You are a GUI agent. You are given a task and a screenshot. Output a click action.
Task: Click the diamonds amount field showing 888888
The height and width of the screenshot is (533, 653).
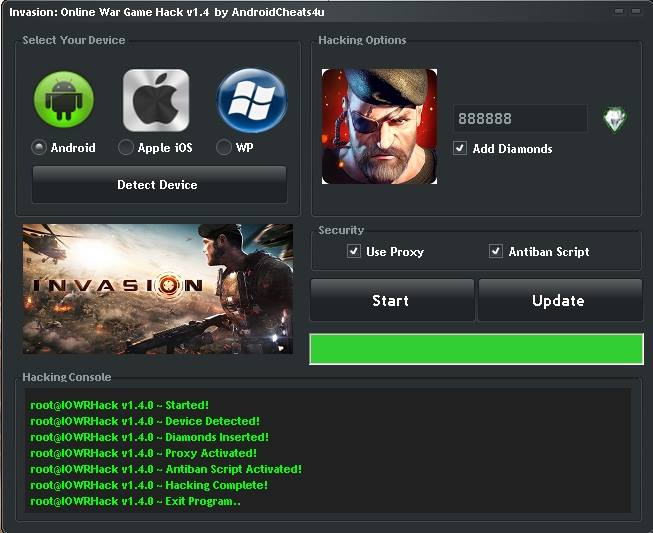point(521,119)
